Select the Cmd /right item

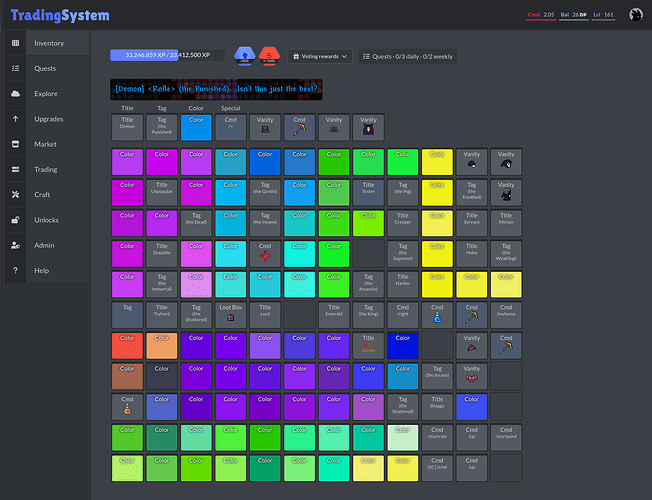click(x=403, y=315)
